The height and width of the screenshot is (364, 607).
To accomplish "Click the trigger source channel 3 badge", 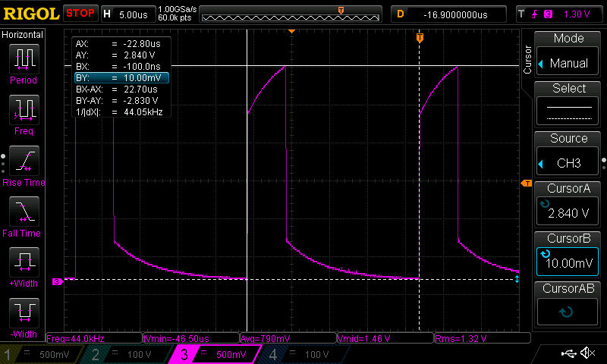I will (x=548, y=14).
